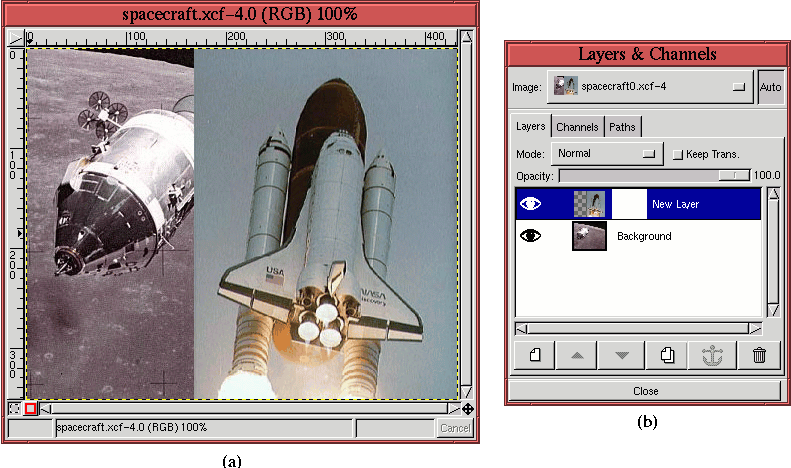The width and height of the screenshot is (791, 468).
Task: Switch to the Paths tab
Action: (622, 127)
